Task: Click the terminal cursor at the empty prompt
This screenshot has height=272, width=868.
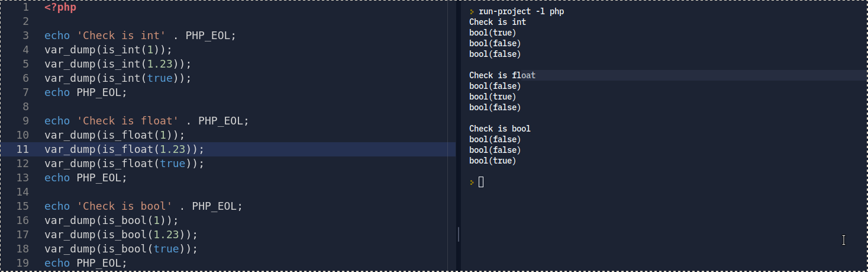Action: click(481, 182)
